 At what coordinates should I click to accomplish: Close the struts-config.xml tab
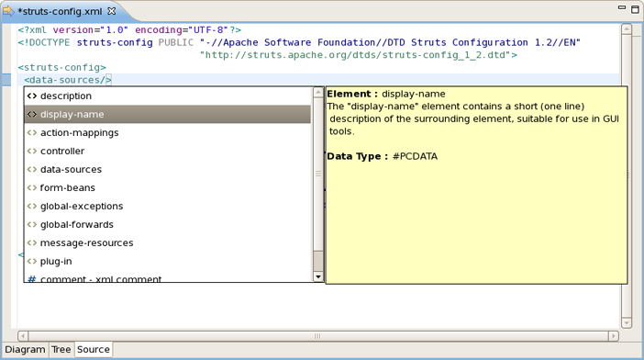111,12
